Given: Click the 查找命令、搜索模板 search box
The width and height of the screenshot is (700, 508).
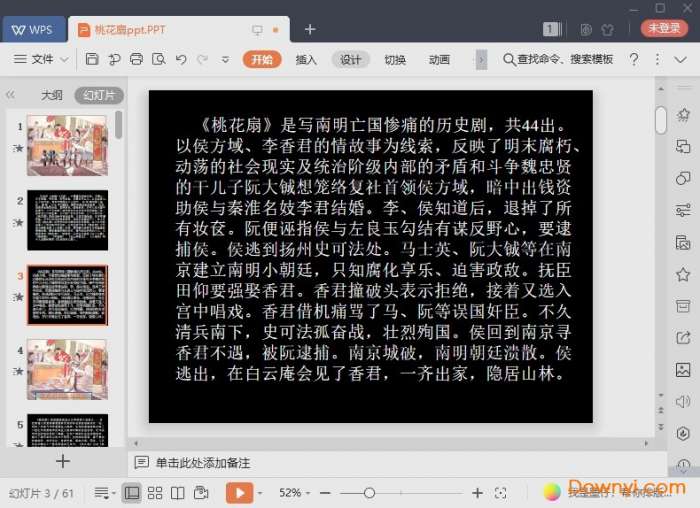Looking at the screenshot, I should tap(558, 59).
